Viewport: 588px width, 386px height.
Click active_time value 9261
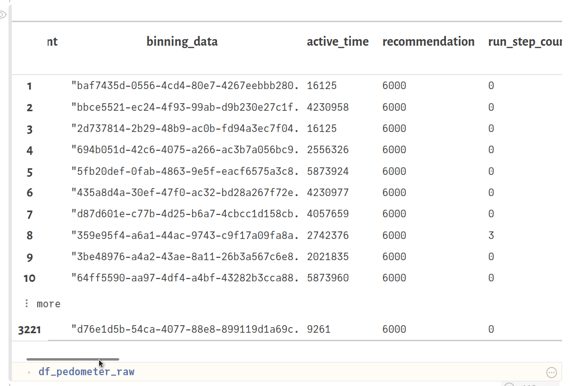[x=319, y=329]
